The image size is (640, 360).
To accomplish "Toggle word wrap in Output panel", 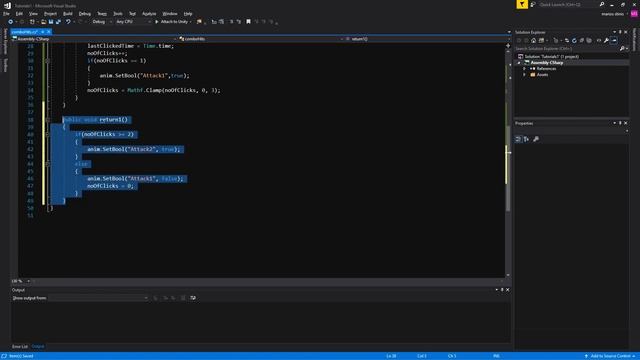I will coord(193,298).
